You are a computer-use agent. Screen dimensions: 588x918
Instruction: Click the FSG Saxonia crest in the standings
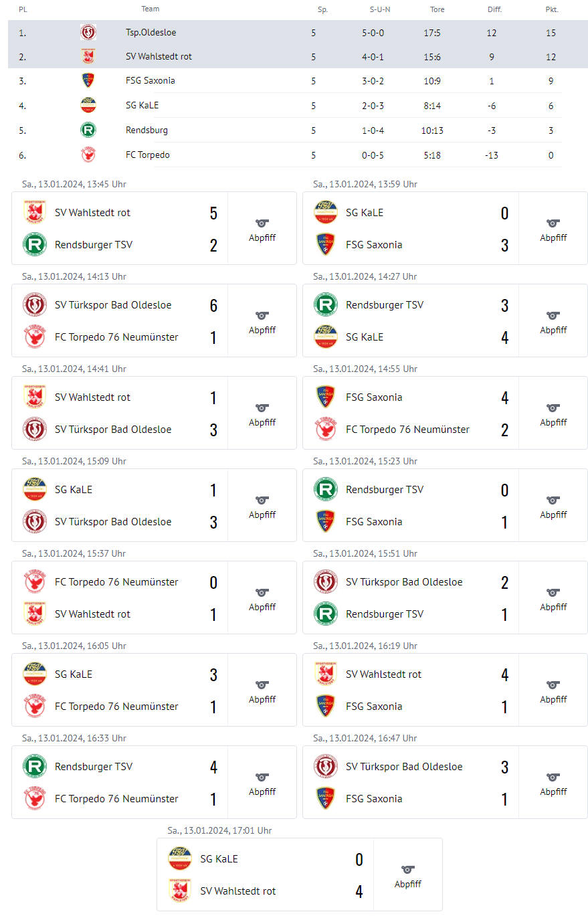(88, 80)
